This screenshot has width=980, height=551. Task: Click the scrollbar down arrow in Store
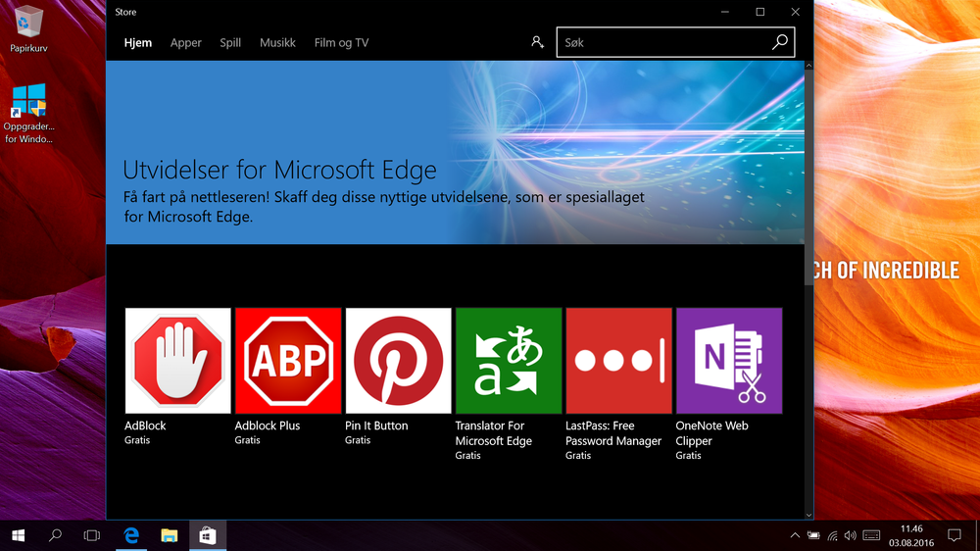point(808,515)
